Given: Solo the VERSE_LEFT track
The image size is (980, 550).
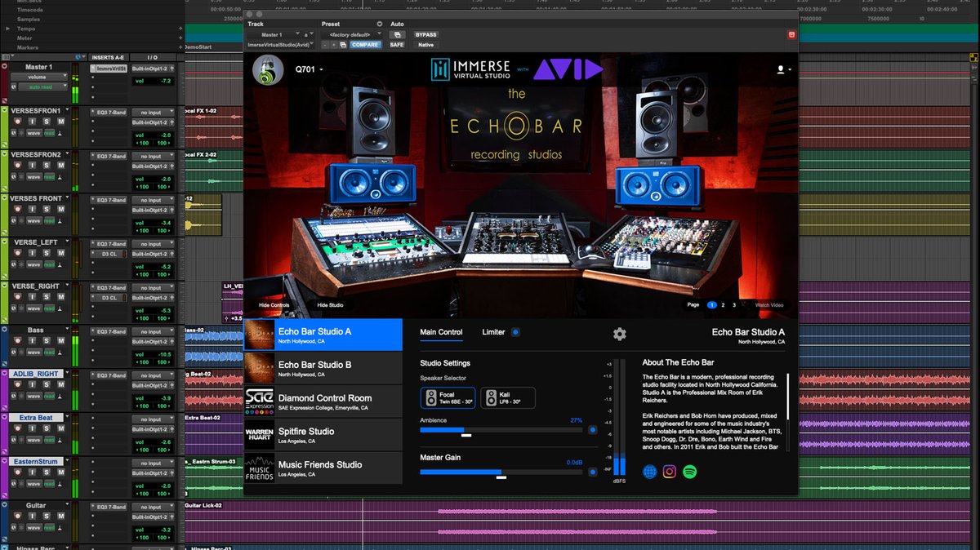Looking at the screenshot, I should (47, 254).
